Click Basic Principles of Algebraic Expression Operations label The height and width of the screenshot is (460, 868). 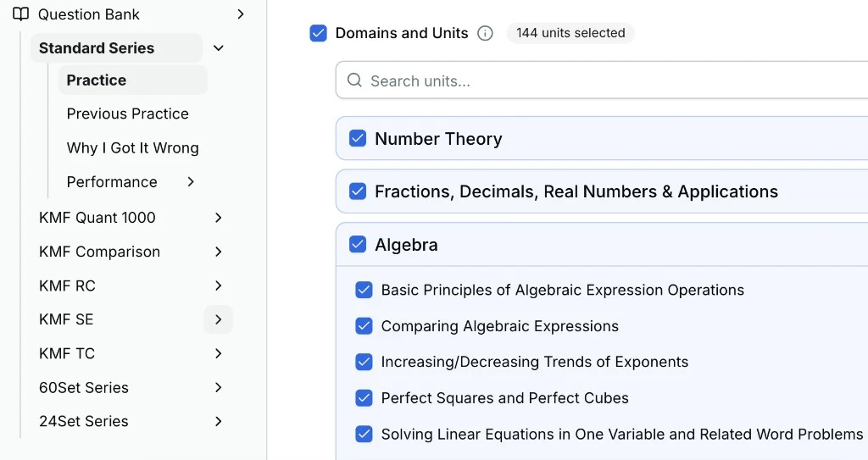click(563, 290)
